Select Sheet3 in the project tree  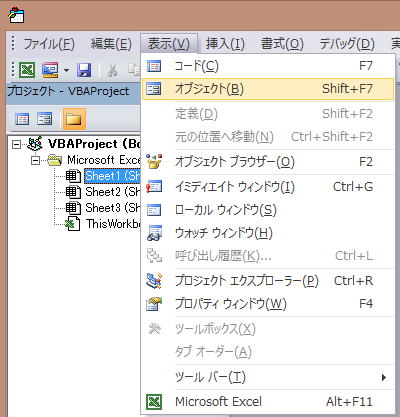(x=113, y=208)
